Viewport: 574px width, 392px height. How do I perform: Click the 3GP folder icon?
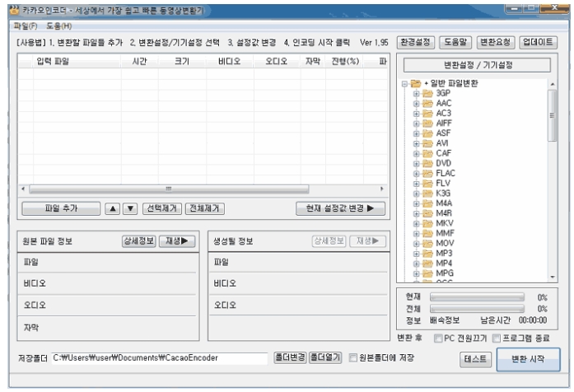[x=427, y=93]
